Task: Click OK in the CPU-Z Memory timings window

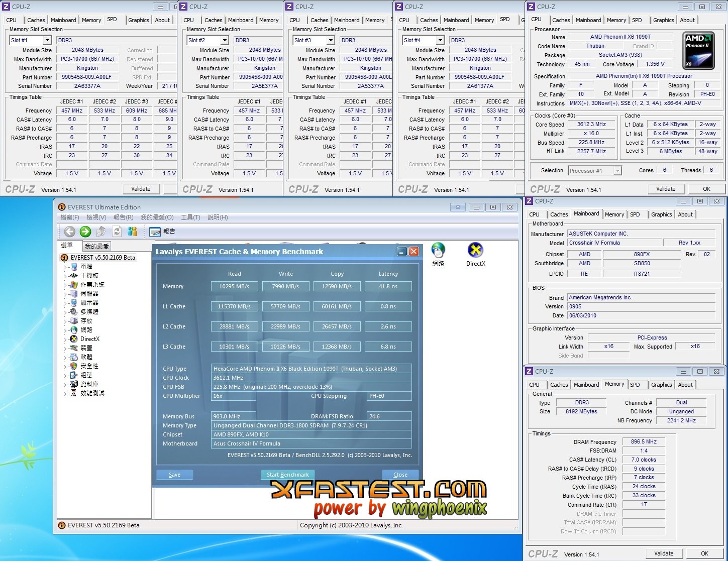Action: 704,553
